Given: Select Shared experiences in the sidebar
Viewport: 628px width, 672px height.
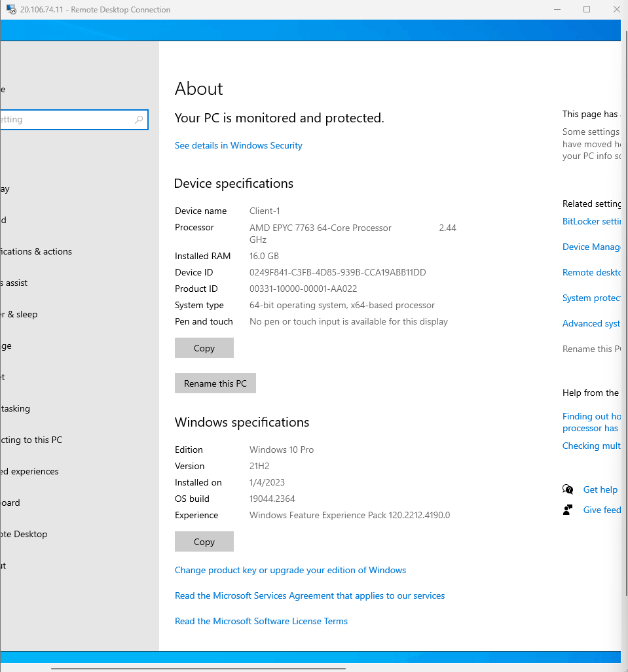Looking at the screenshot, I should pyautogui.click(x=29, y=471).
